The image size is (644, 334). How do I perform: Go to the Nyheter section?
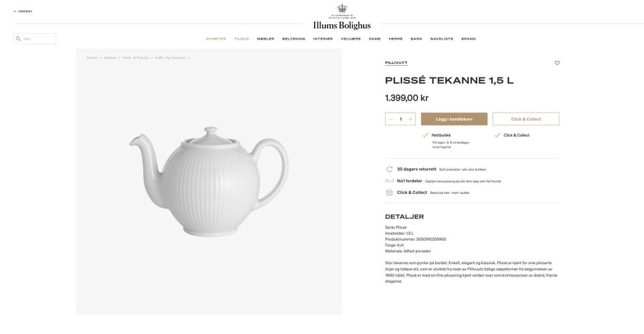216,39
